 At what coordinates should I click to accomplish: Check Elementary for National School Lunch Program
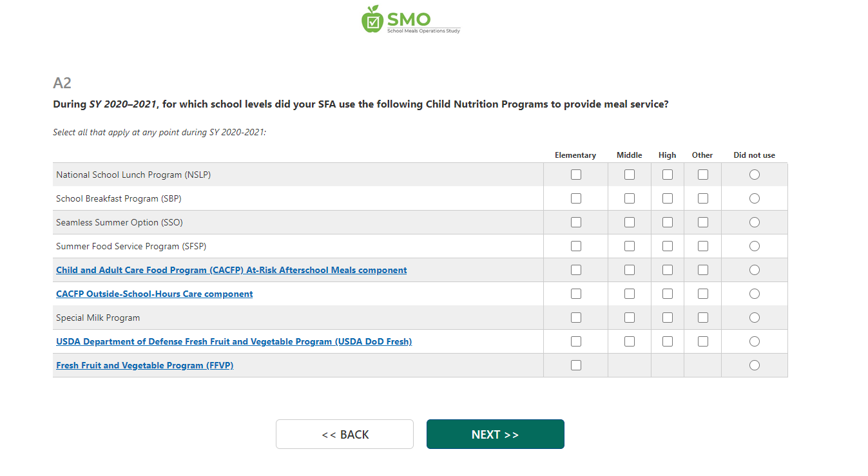pos(576,175)
